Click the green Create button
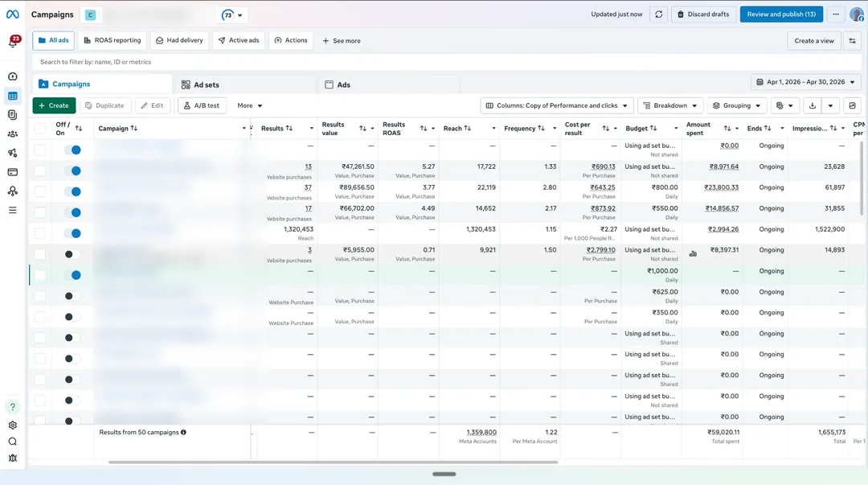868x485 pixels. [54, 106]
